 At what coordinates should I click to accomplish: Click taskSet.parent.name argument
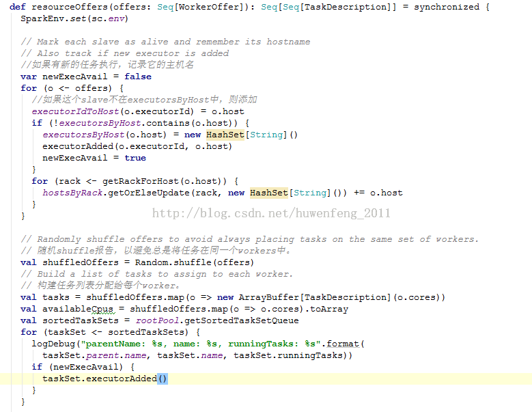pyautogui.click(x=94, y=355)
